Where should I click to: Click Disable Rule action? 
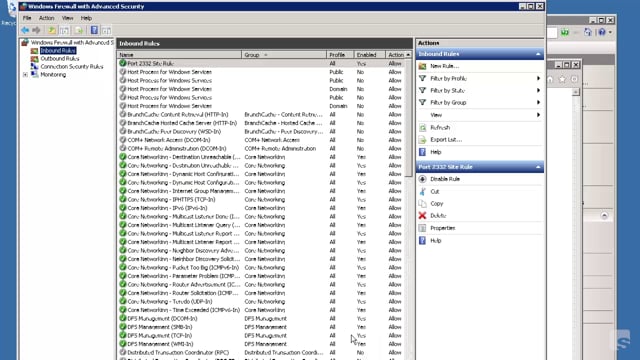(x=445, y=179)
